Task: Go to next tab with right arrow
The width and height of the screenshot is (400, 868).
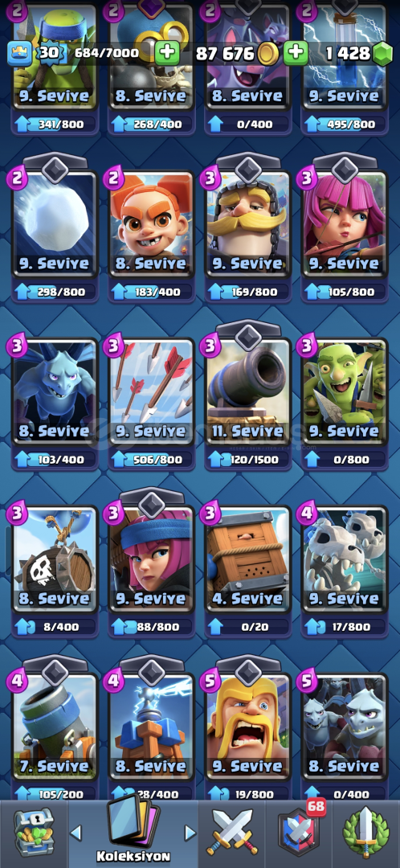Action: coord(190,833)
